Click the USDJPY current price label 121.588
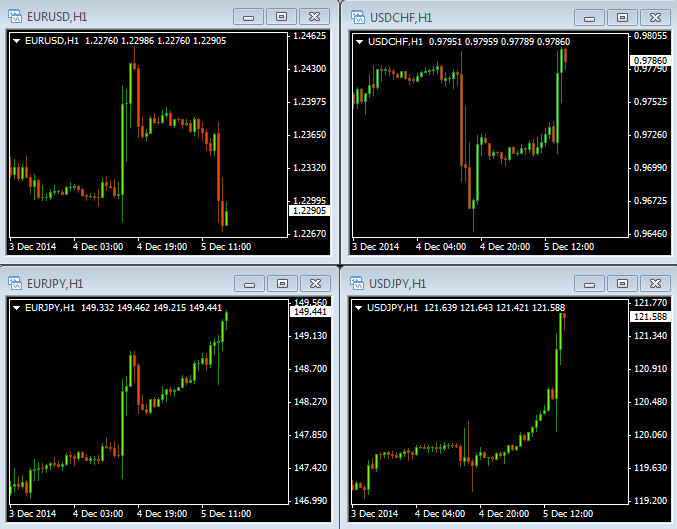The image size is (677, 529). coord(650,317)
